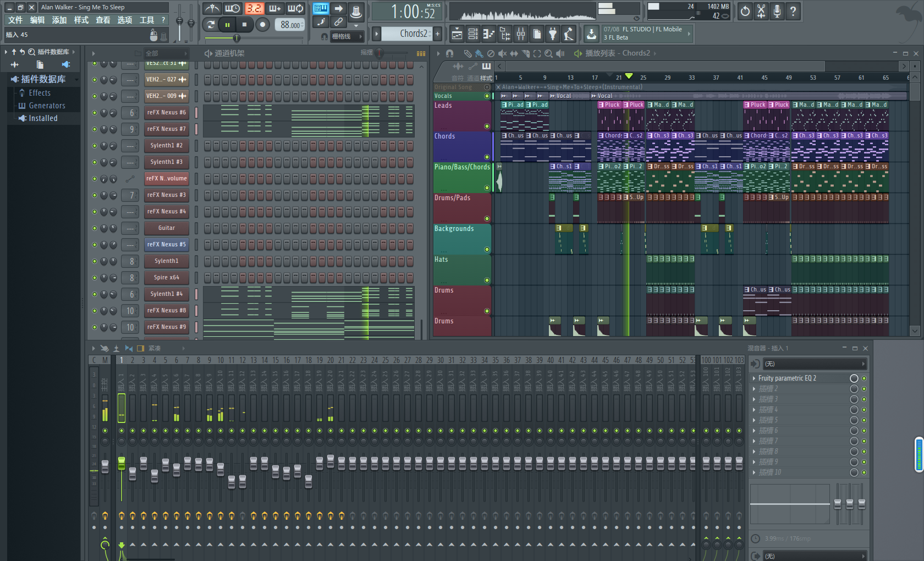Open the Sylenth1 #2 channel button
Screen dimensions: 924x561
tap(166, 146)
